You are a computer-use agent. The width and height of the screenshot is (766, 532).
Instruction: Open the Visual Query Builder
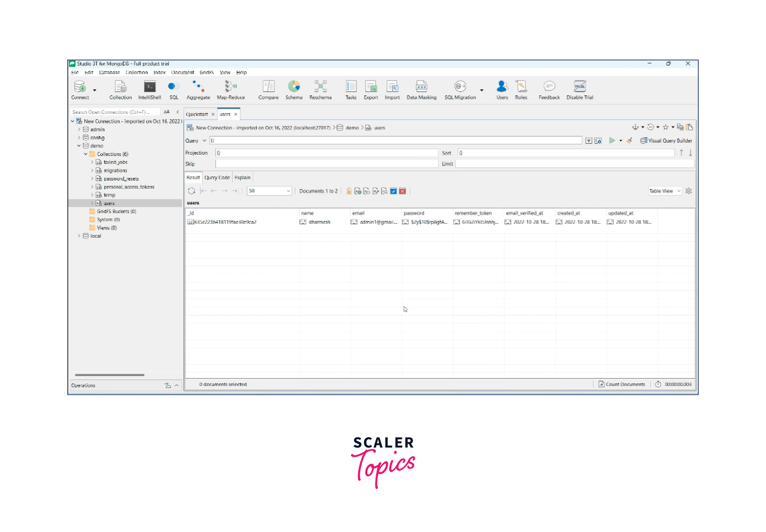pyautogui.click(x=666, y=141)
